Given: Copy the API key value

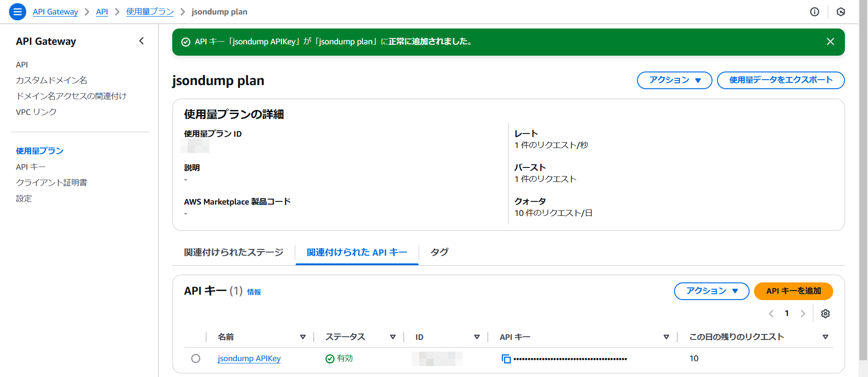Looking at the screenshot, I should tap(506, 359).
